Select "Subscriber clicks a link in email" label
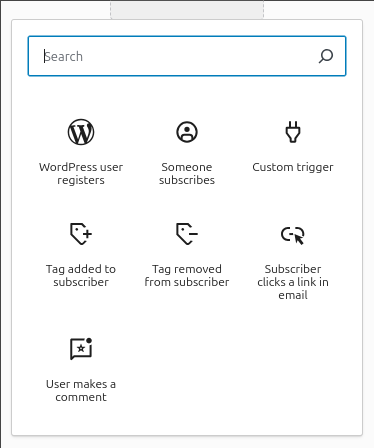Viewport: 374px width, 448px height. click(293, 282)
